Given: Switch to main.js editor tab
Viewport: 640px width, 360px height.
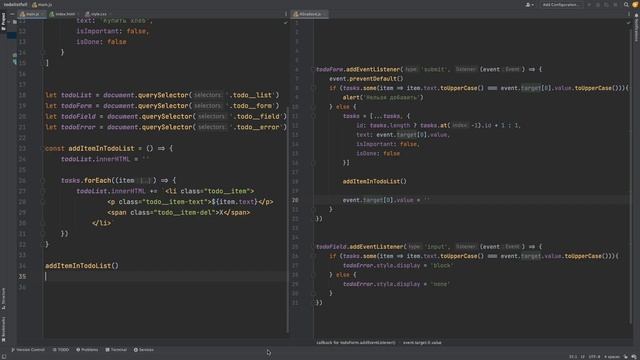Looking at the screenshot, I should point(31,14).
